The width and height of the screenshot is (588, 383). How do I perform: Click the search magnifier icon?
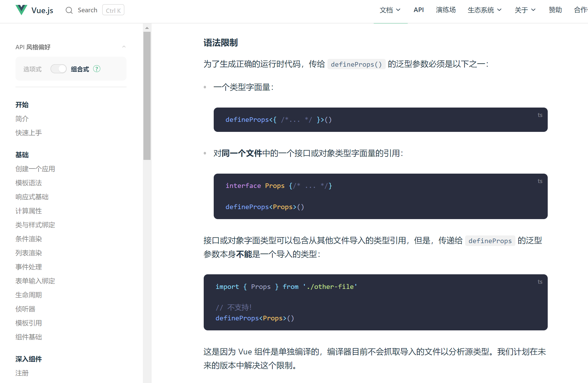[69, 10]
